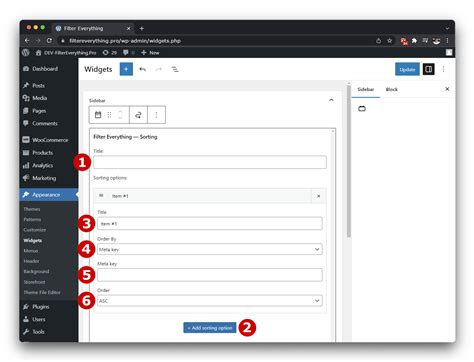This screenshot has height=362, width=474.
Task: Redo the last change
Action: click(x=159, y=69)
